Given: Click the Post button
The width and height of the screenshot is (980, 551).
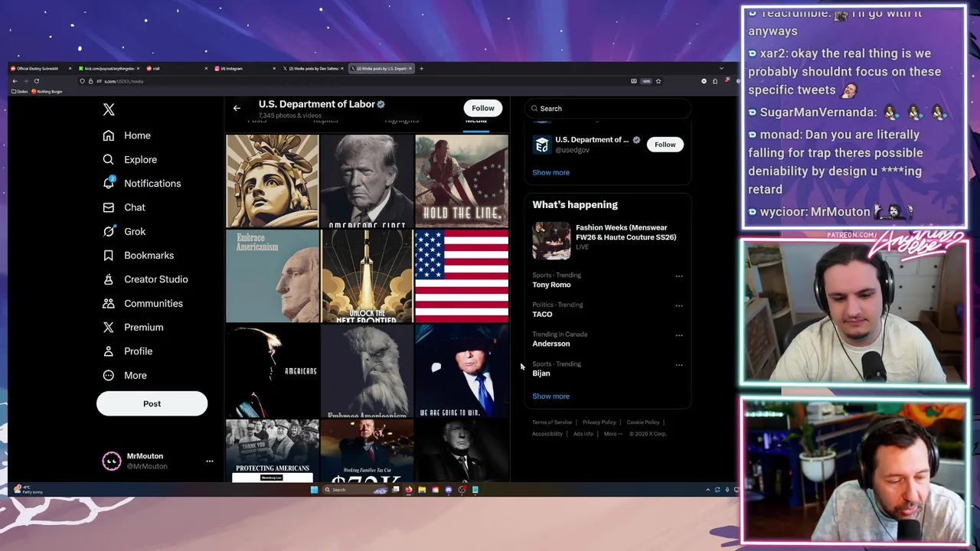Looking at the screenshot, I should click(x=152, y=404).
